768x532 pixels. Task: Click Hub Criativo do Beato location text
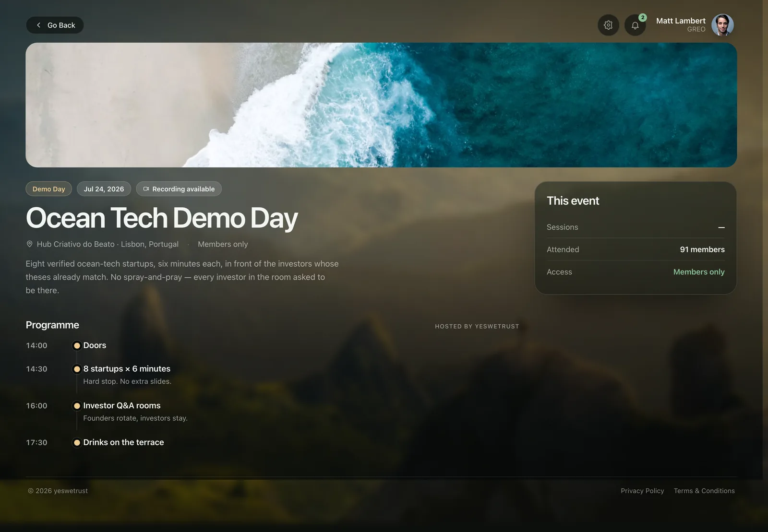[x=108, y=244]
